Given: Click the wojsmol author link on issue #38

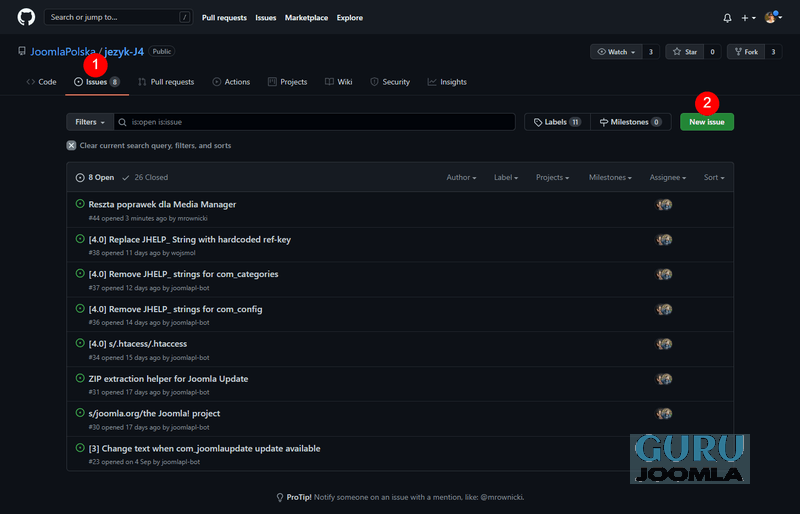Looking at the screenshot, I should click(183, 253).
